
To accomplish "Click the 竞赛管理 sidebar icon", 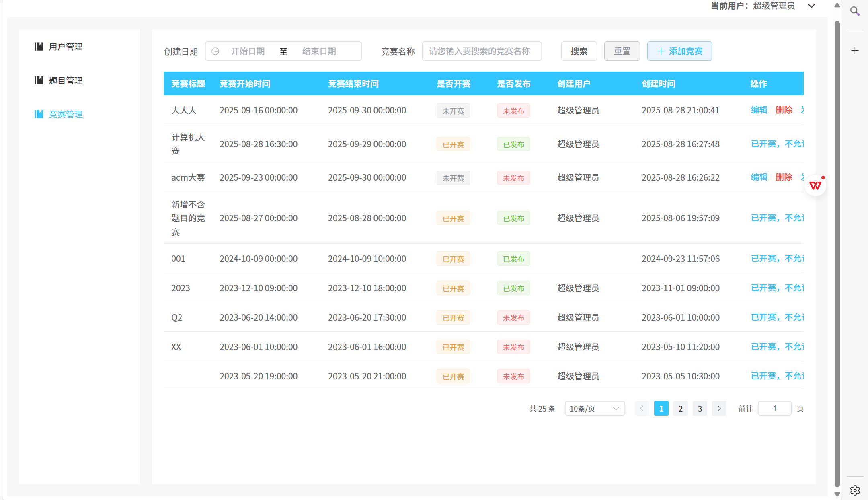I will (x=39, y=114).
